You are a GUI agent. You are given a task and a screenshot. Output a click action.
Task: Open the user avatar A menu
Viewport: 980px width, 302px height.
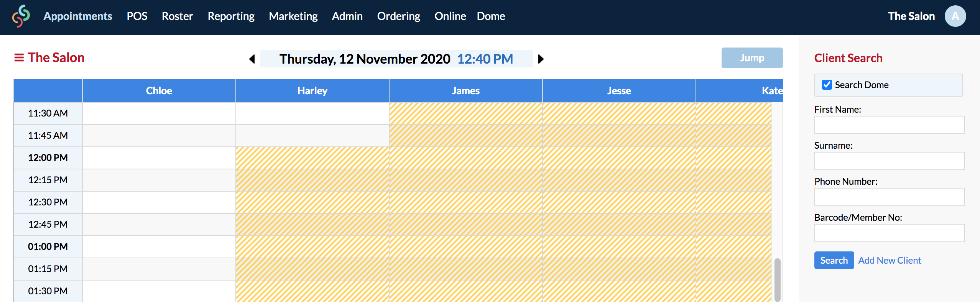955,16
